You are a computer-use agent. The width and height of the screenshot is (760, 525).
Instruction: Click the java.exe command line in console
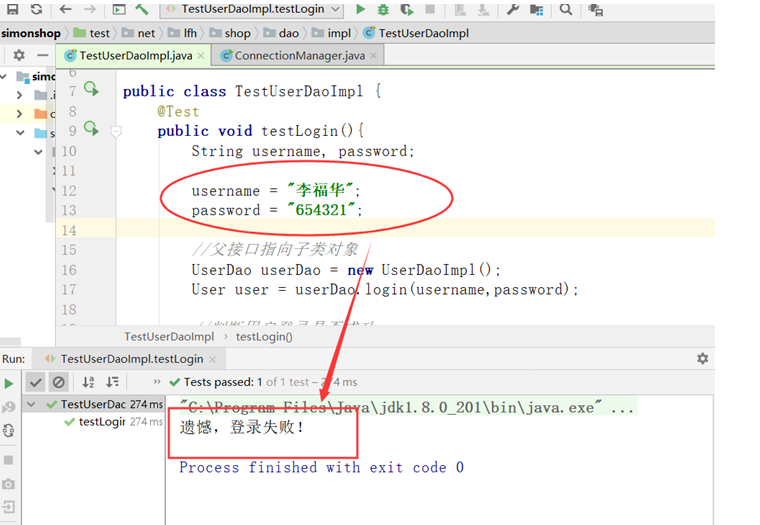tap(406, 407)
